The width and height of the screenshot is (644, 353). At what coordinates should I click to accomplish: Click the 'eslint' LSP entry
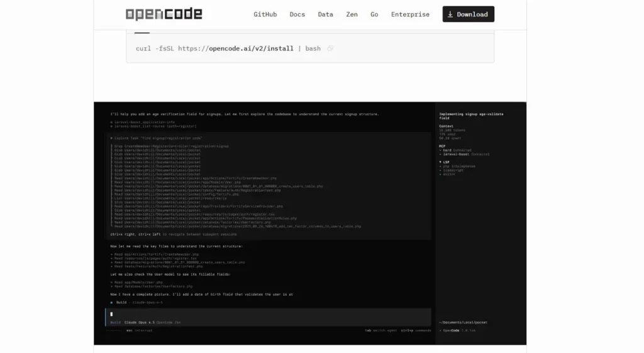coord(447,174)
